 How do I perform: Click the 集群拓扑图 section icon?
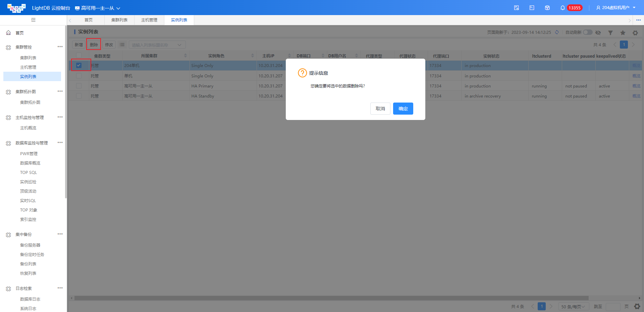(8, 92)
